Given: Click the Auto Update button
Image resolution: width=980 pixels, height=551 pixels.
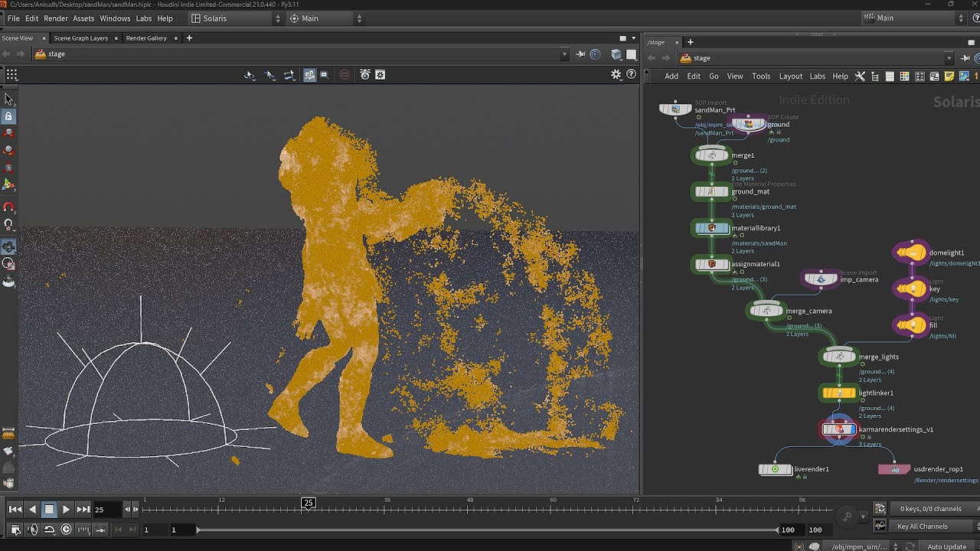Looking at the screenshot, I should [946, 546].
